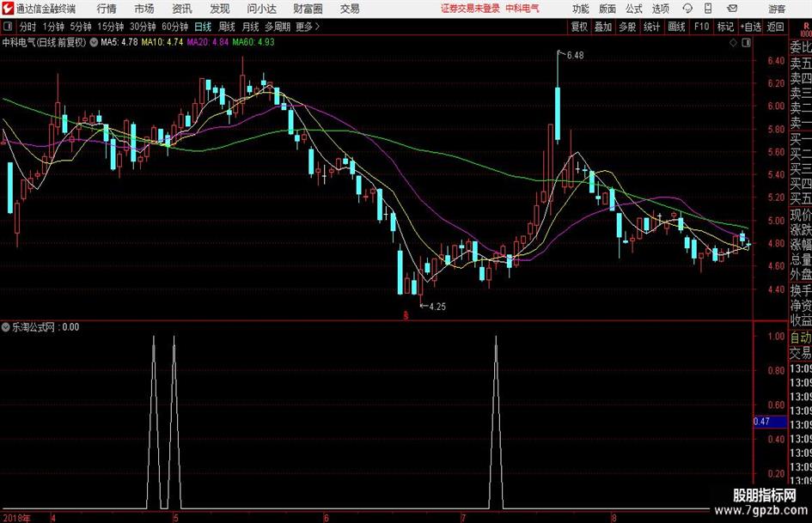Click the diamond icon above the chart
This screenshot has width=812, height=523.
coord(733,43)
